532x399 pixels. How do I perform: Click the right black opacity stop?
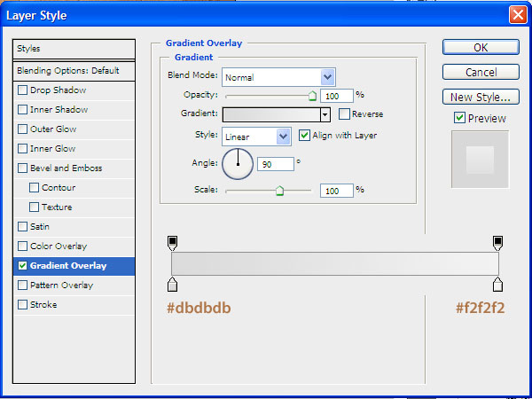coord(498,242)
